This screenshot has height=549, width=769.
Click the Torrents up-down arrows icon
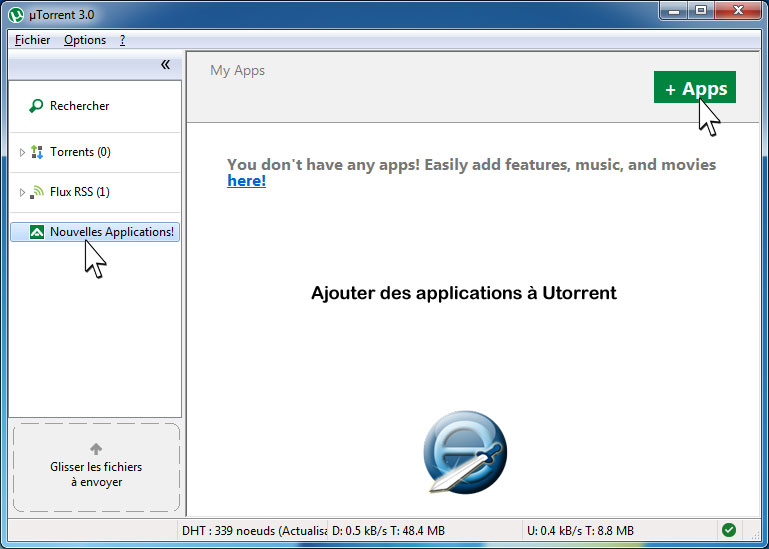37,152
